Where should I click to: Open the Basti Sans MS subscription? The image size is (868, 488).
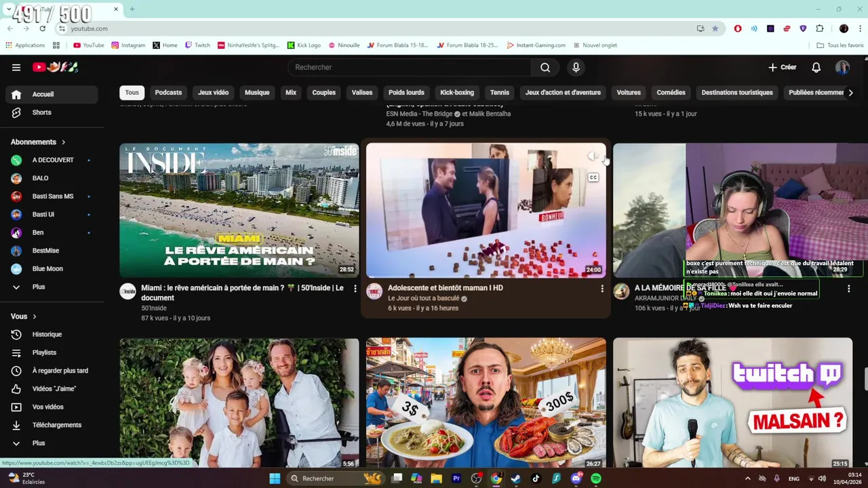52,196
